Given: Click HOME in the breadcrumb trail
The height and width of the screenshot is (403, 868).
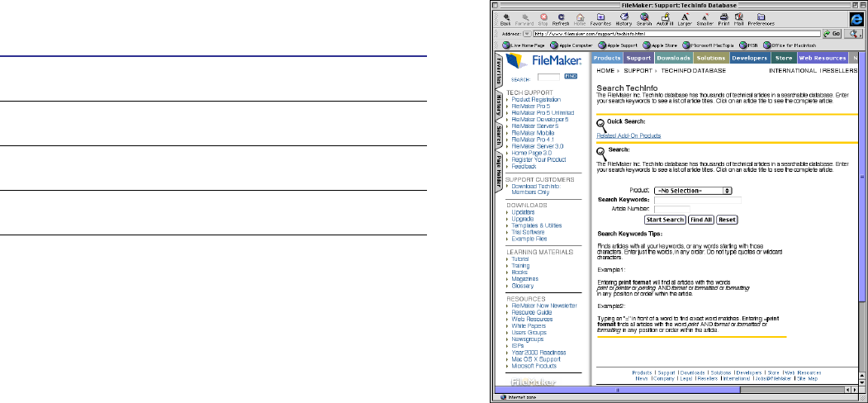Looking at the screenshot, I should pyautogui.click(x=605, y=71).
